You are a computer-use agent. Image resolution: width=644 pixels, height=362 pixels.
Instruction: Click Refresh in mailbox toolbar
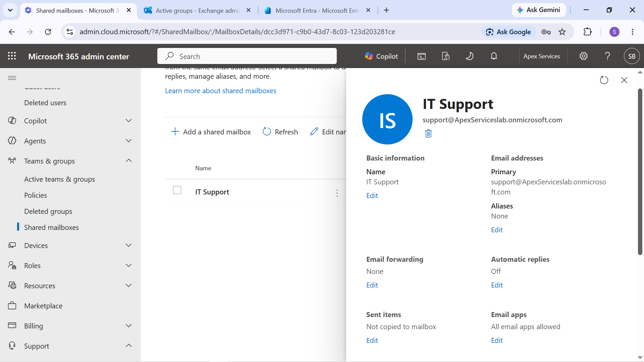pyautogui.click(x=280, y=132)
